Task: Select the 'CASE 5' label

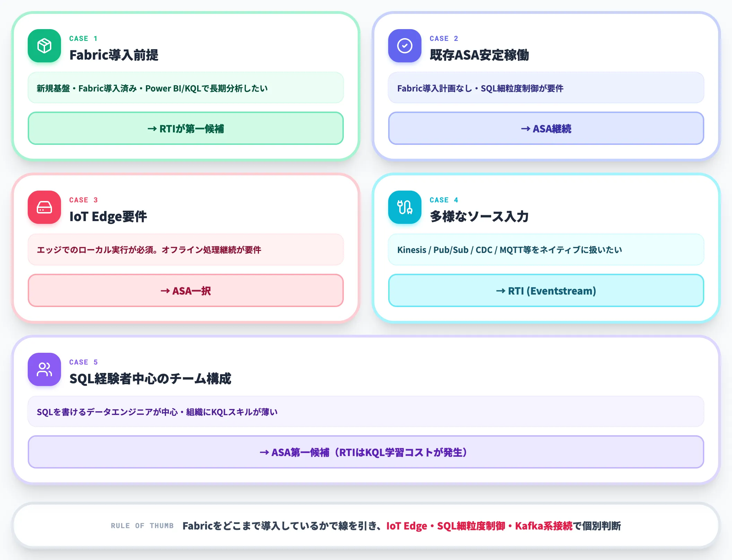Action: [84, 362]
